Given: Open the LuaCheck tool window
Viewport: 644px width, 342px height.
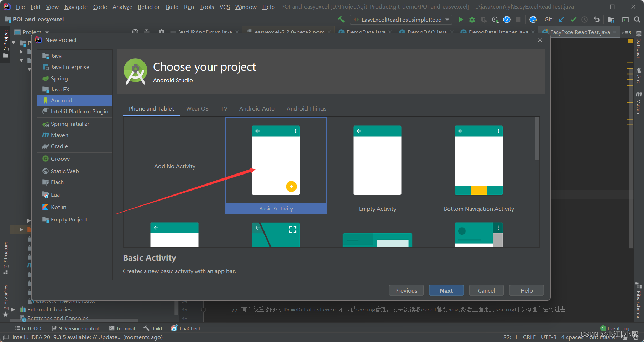Looking at the screenshot, I should [x=186, y=328].
